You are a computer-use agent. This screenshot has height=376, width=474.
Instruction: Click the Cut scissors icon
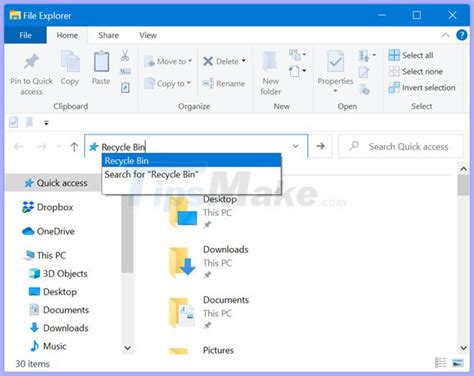click(125, 55)
